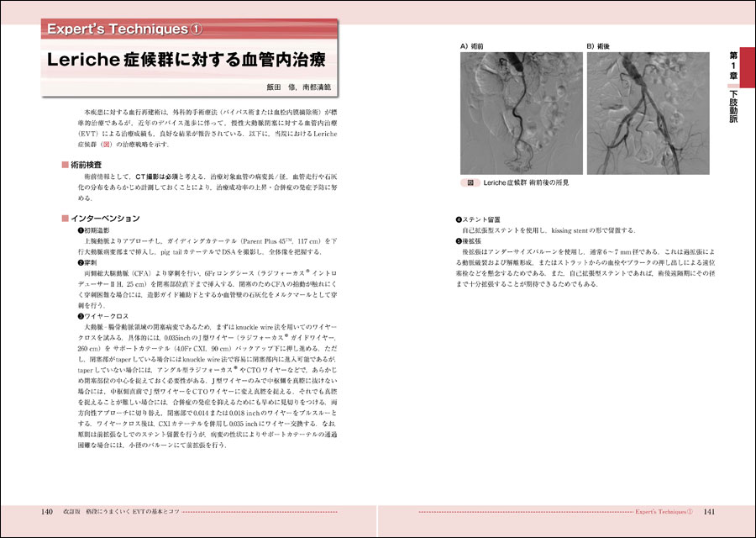This screenshot has width=756, height=538.
Task: Click the circled number 5 before 後拡張
Action: 459,240
